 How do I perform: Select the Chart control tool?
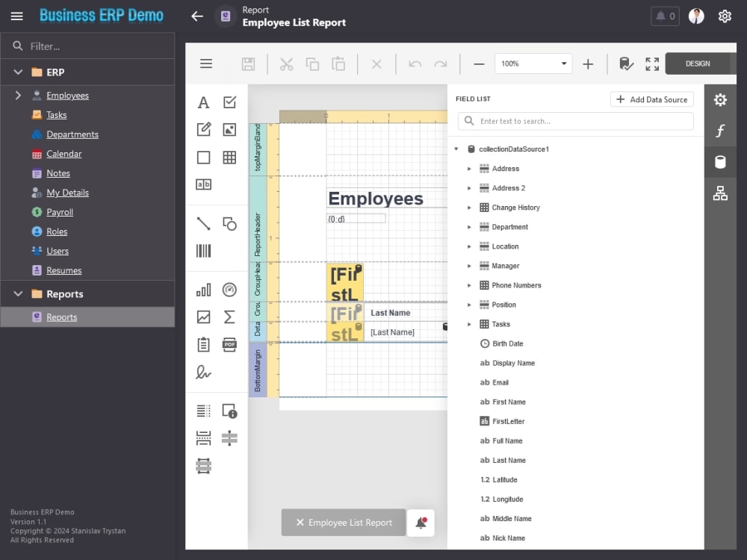(x=203, y=290)
